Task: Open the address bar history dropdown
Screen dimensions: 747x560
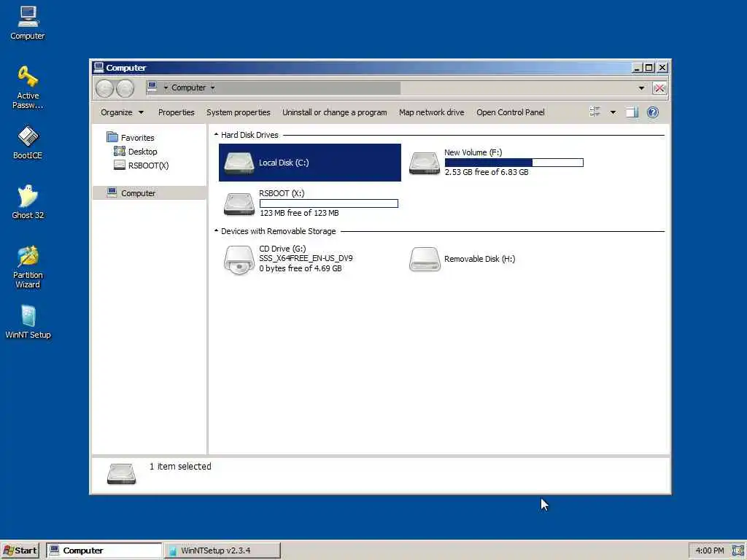Action: pos(641,88)
